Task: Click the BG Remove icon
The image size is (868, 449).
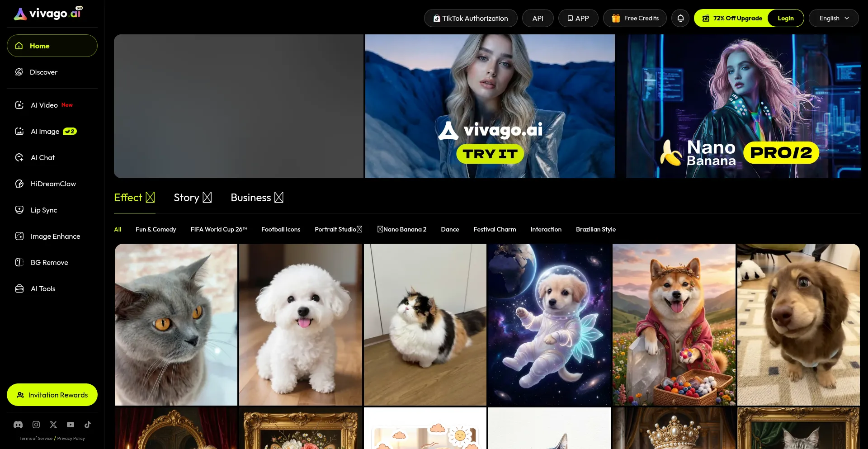Action: (19, 262)
